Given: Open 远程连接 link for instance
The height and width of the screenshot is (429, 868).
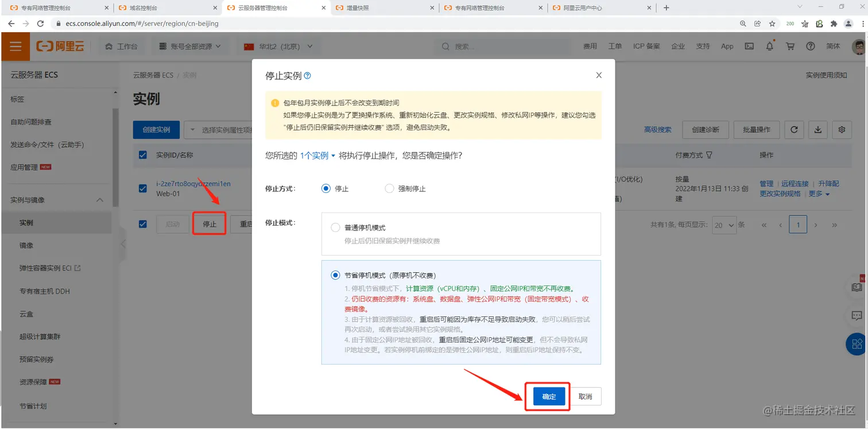Looking at the screenshot, I should [795, 184].
